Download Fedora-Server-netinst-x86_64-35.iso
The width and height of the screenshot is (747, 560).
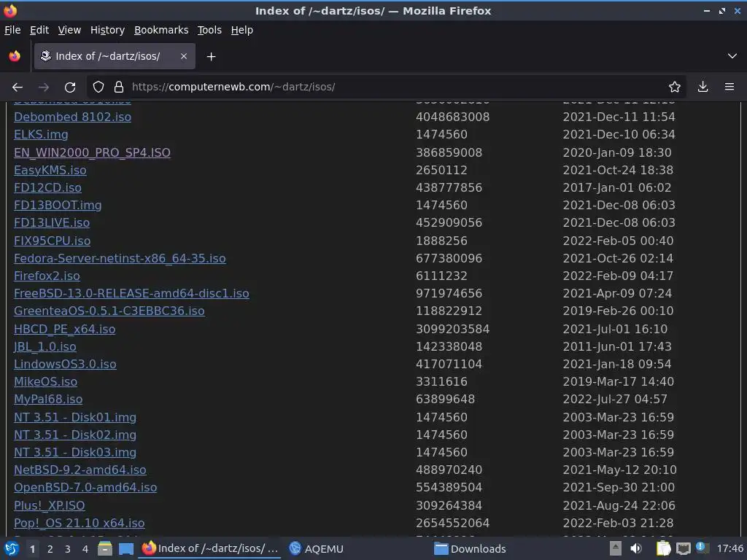pos(120,259)
